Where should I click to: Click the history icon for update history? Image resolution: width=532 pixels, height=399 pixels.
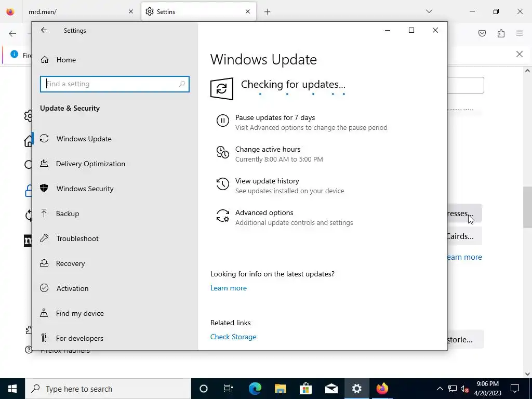(222, 184)
